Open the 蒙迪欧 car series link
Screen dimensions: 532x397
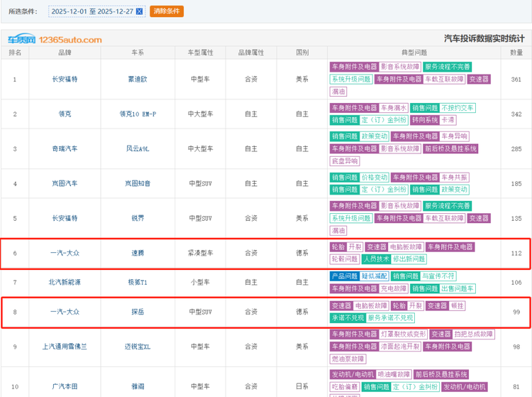click(x=138, y=79)
